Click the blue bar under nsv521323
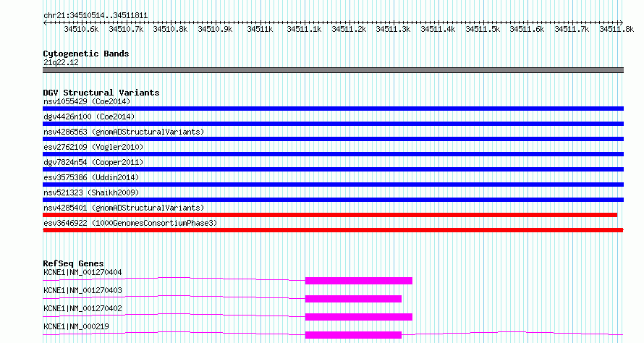Viewport: 644px width, 343px height. pyautogui.click(x=333, y=200)
